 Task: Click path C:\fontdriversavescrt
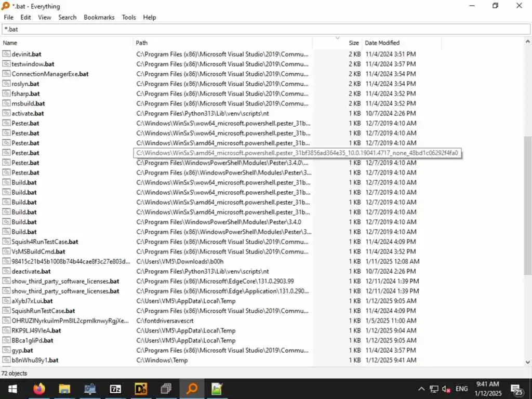coord(165,321)
